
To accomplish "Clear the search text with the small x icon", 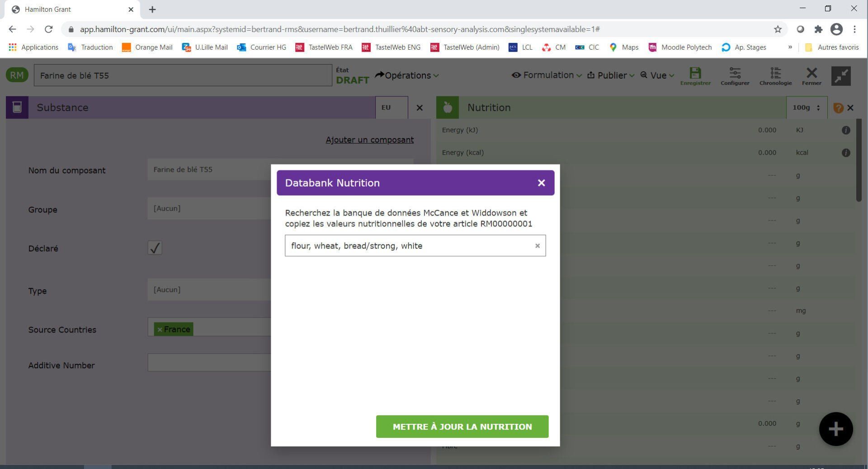I will pos(537,246).
